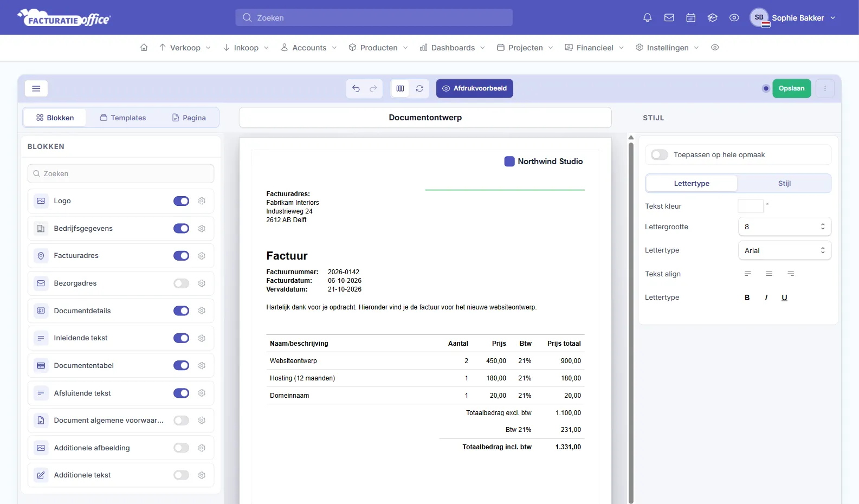
Task: Select the Blokken tab
Action: pos(55,118)
